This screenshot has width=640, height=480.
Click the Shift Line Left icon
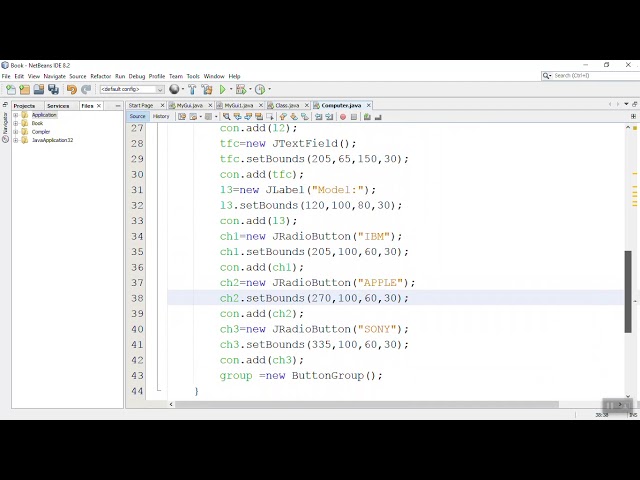318,117
